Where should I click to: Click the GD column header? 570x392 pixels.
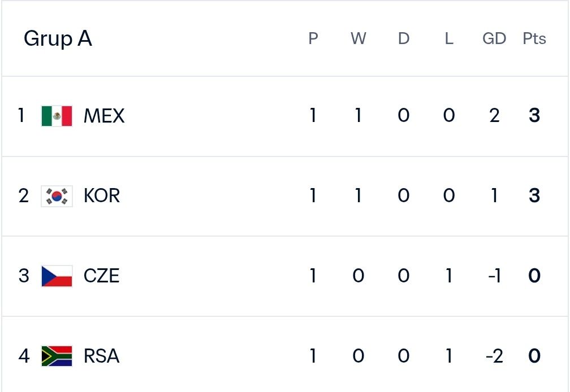point(494,38)
